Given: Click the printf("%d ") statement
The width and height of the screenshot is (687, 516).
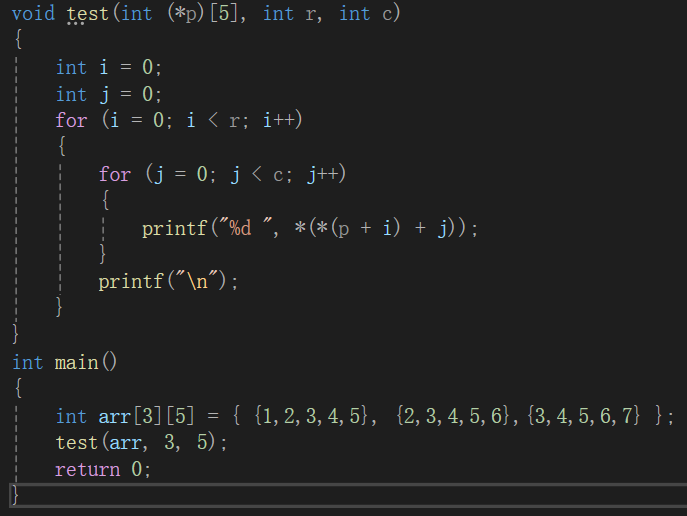Looking at the screenshot, I should click(x=309, y=228).
